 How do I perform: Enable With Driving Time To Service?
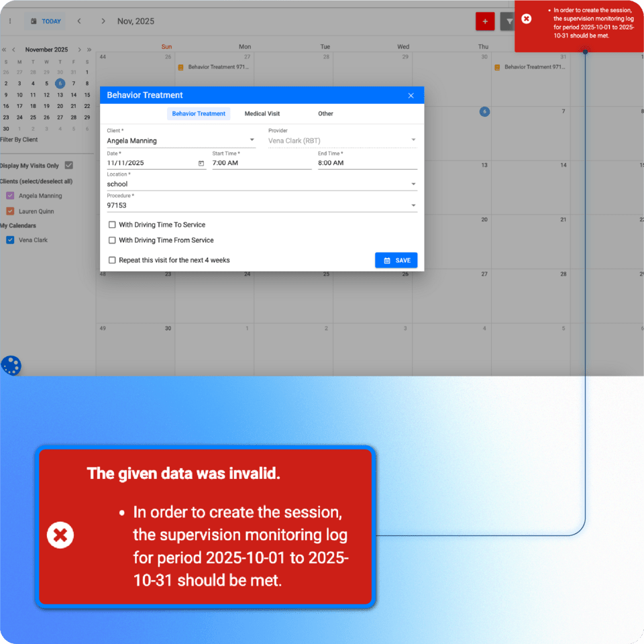pyautogui.click(x=113, y=225)
